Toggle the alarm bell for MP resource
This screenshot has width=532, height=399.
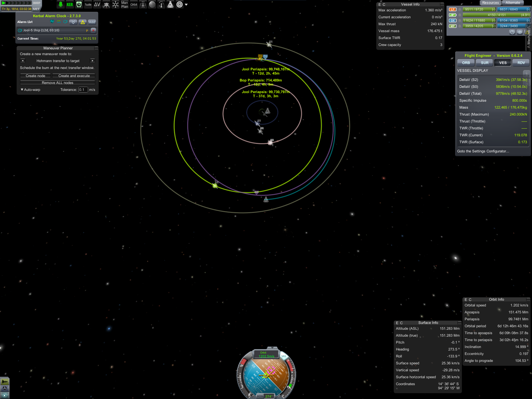pos(460,26)
